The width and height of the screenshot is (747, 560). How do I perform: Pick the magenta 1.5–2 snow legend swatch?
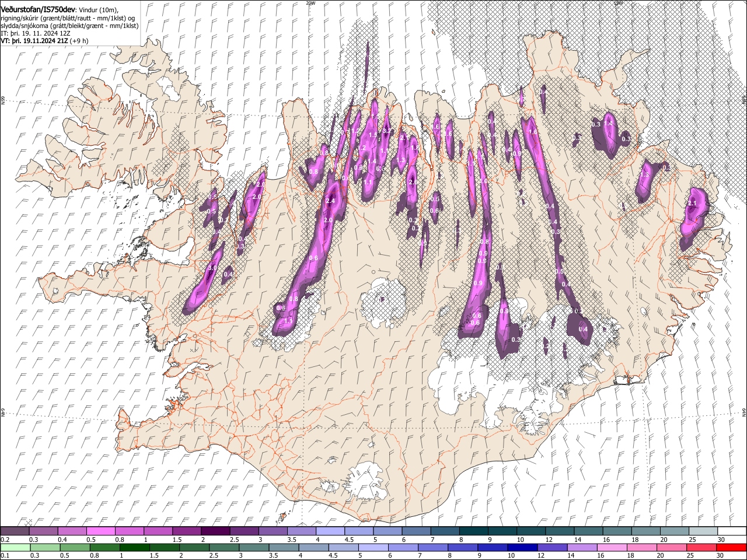pos(187,531)
